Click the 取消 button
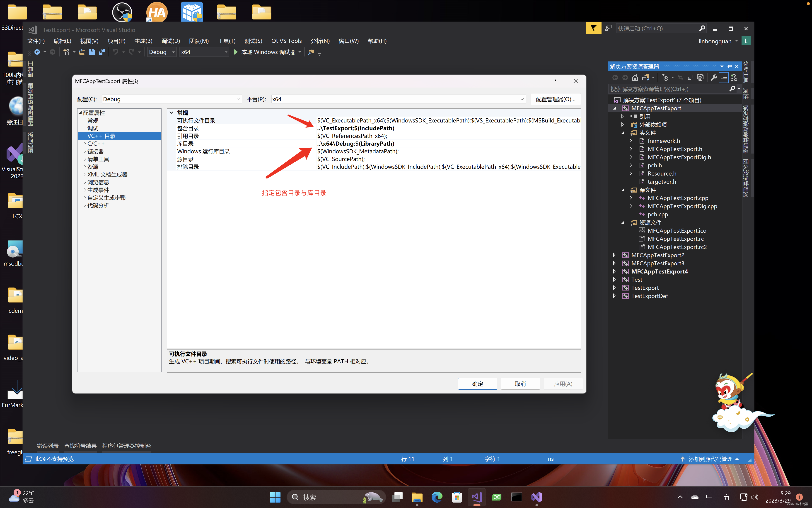The width and height of the screenshot is (812, 508). pyautogui.click(x=520, y=384)
